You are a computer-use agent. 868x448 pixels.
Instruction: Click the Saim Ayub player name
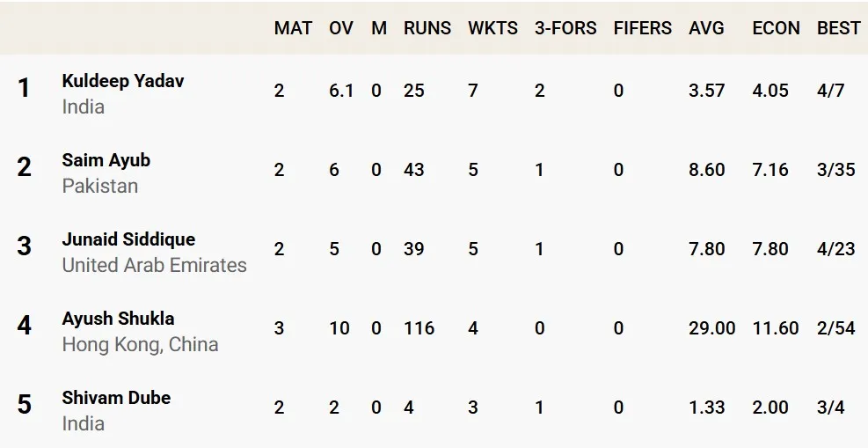pos(106,160)
